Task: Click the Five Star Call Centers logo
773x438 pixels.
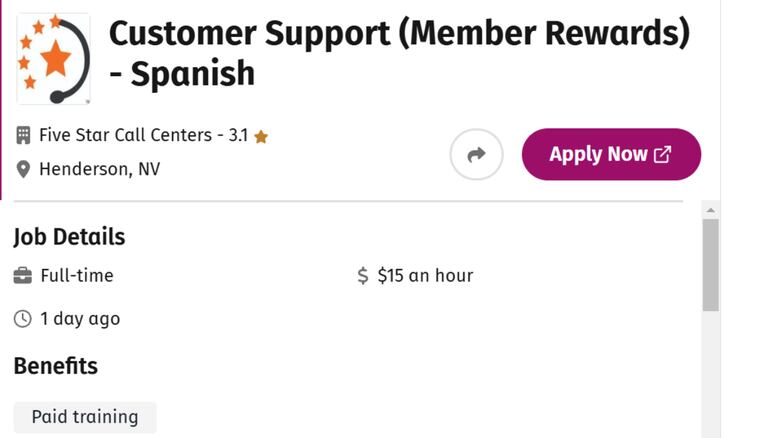Action: [53, 59]
